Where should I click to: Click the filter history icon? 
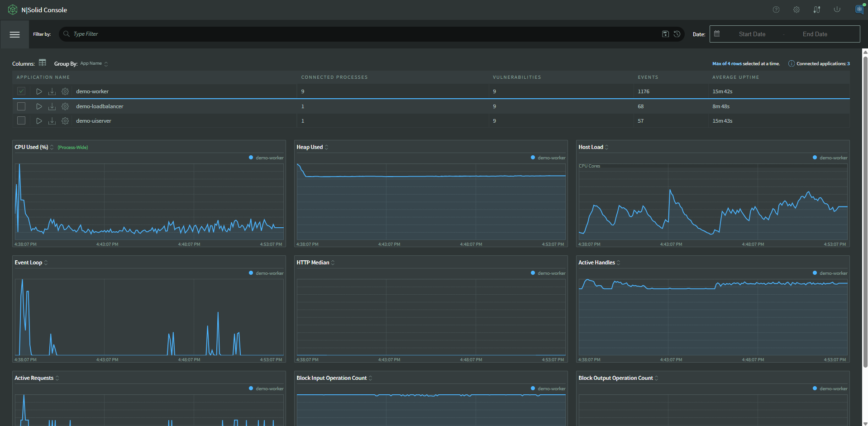pyautogui.click(x=677, y=34)
